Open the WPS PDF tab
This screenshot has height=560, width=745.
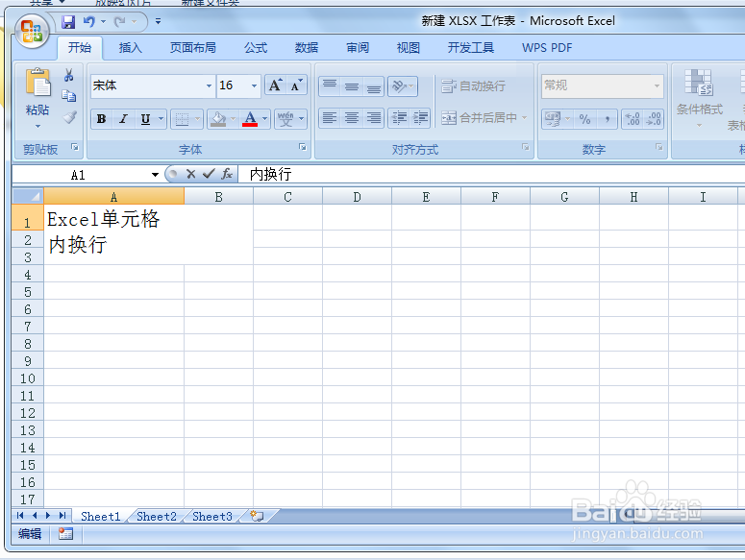point(547,47)
